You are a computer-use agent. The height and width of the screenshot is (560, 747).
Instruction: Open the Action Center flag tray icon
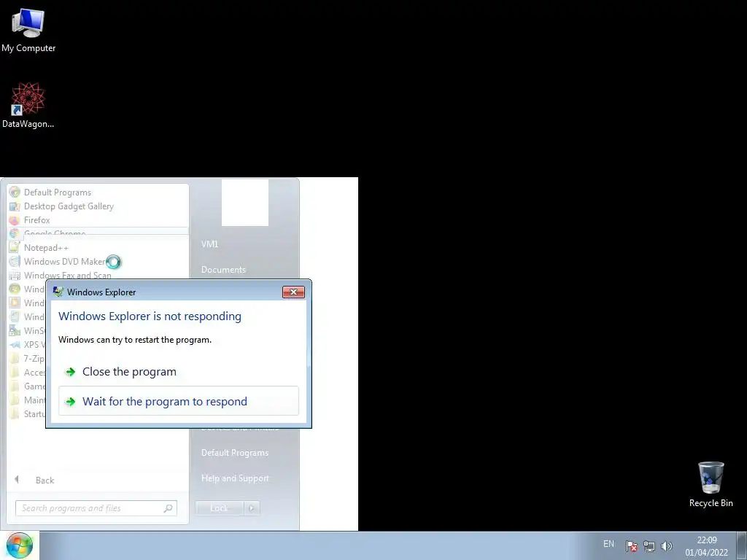coord(631,546)
